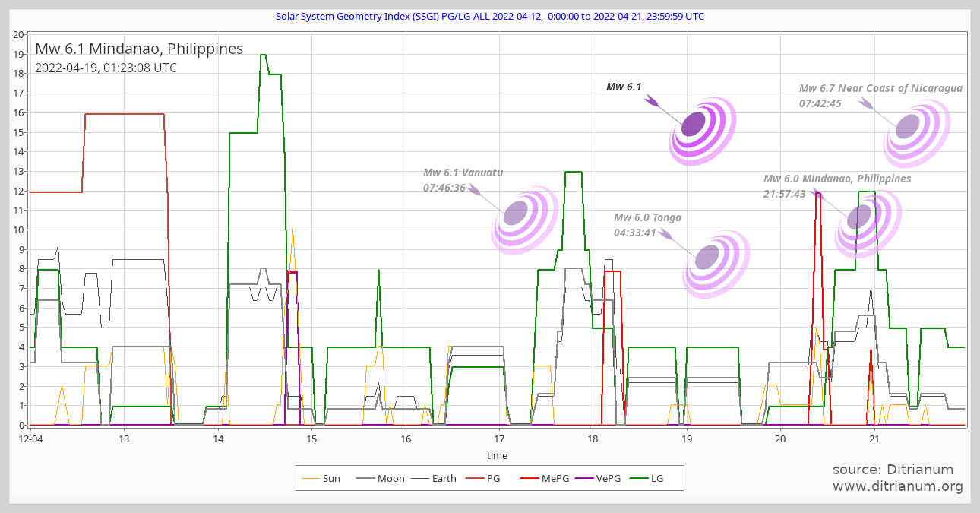
Task: Click the x-axis tick label 19
Action: [x=687, y=439]
